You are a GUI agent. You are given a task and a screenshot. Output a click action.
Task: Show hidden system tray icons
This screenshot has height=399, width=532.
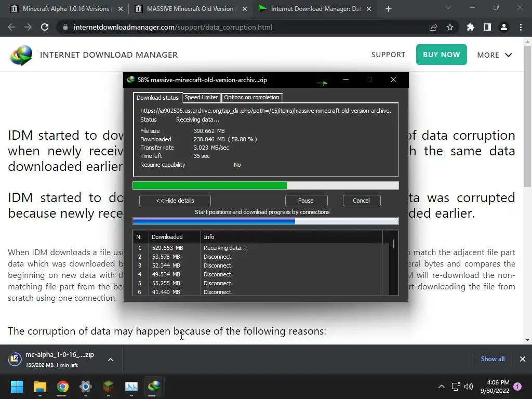click(x=442, y=387)
